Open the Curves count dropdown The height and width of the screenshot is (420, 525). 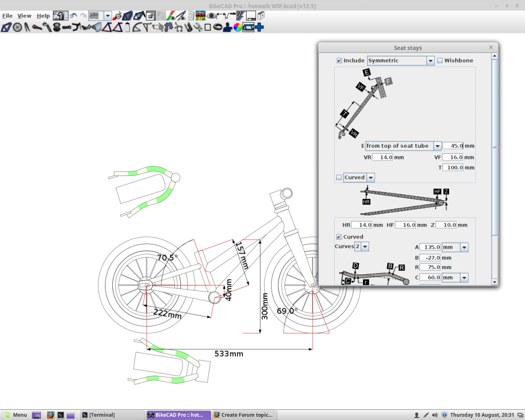[365, 247]
